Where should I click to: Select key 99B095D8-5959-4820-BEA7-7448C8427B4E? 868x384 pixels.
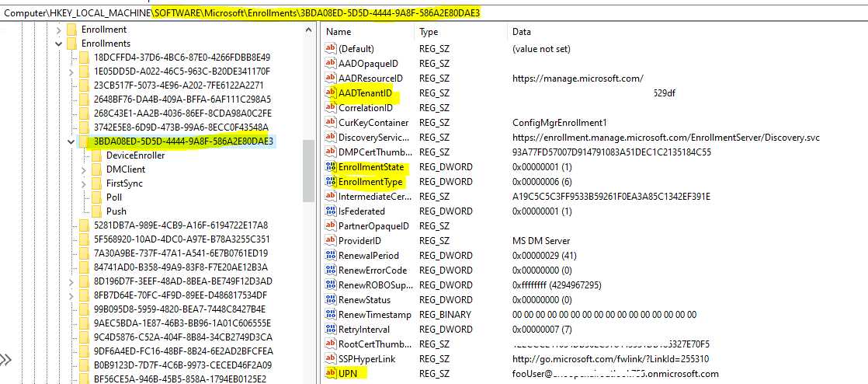180,309
